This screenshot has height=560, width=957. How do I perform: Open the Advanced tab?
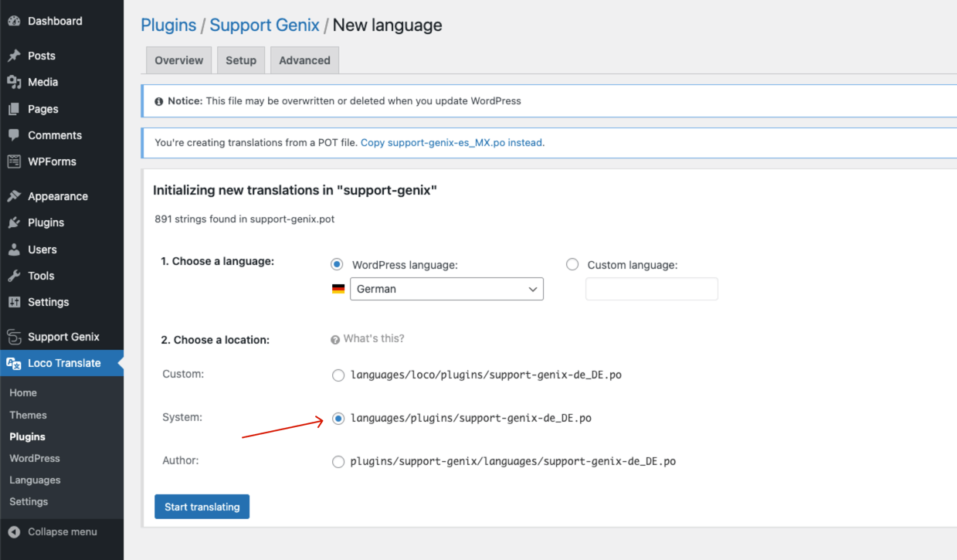coord(304,59)
